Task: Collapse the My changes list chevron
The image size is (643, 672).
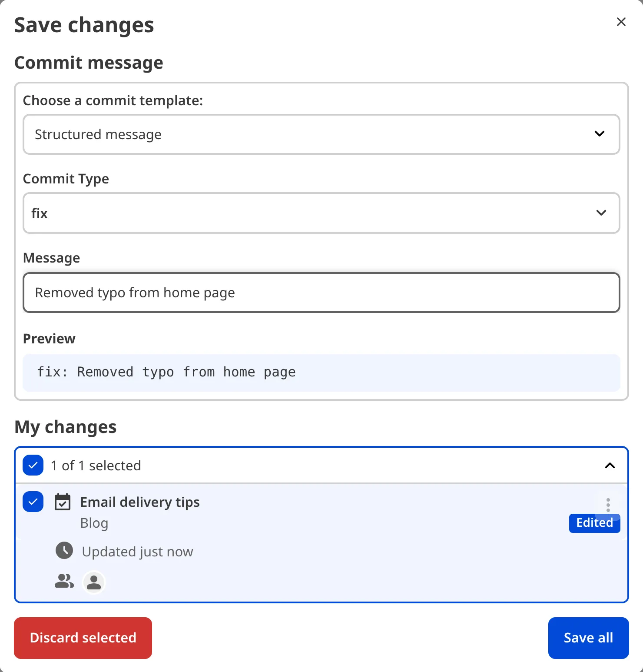Action: [610, 466]
